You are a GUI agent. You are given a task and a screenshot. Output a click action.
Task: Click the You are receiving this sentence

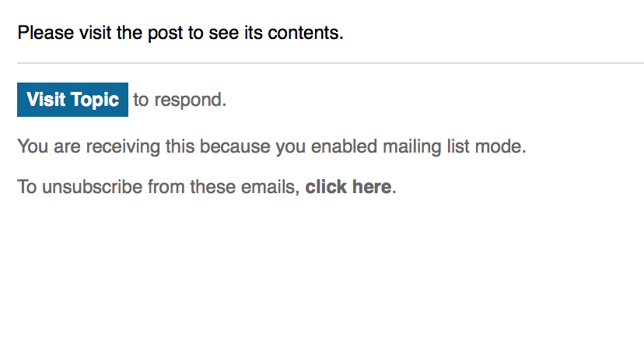click(271, 146)
